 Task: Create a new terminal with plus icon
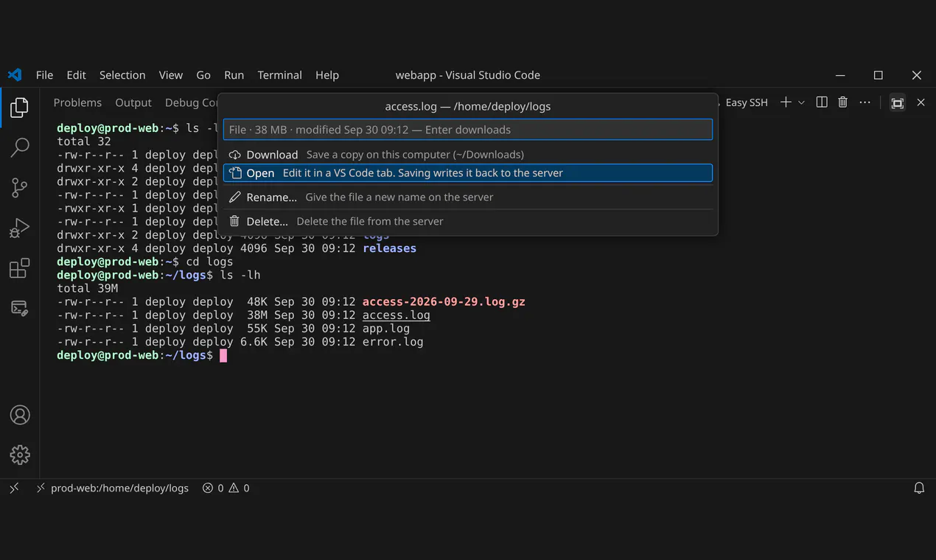[x=786, y=102]
